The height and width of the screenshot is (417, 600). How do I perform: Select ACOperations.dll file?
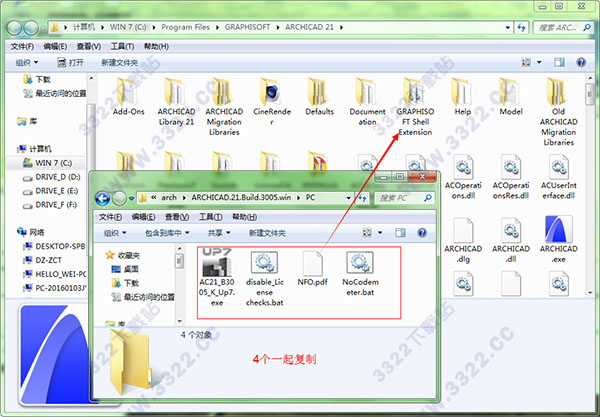coord(463,177)
